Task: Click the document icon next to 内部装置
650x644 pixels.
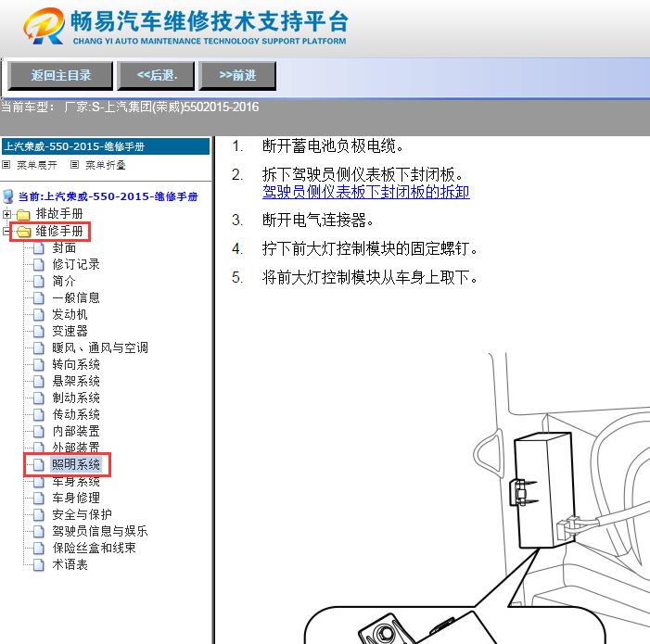Action: click(39, 432)
